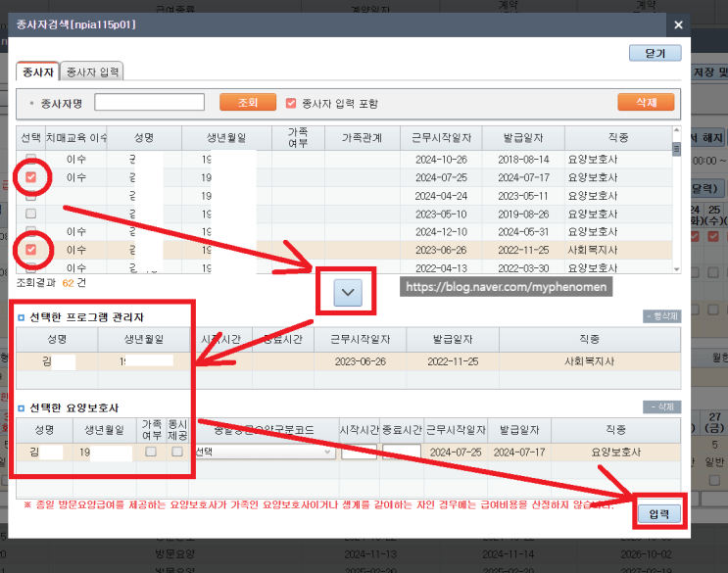728x573 pixels.
Task: Toggle the 가족여부 checkbox for selected 요양보호사
Action: [151, 452]
